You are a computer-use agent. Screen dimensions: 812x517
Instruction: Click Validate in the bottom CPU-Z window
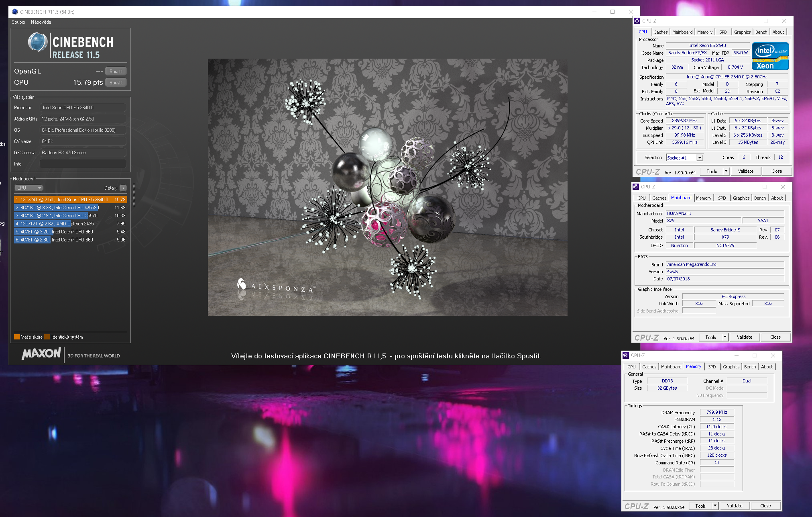735,506
